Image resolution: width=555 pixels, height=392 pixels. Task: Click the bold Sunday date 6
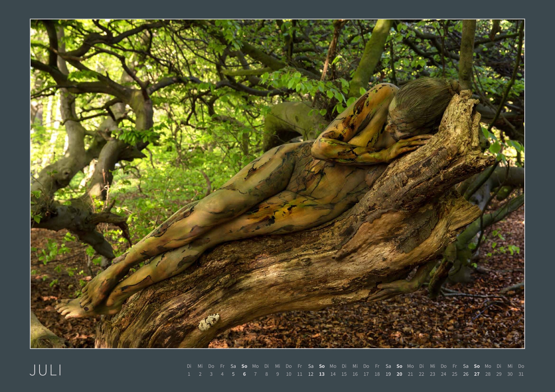(244, 374)
